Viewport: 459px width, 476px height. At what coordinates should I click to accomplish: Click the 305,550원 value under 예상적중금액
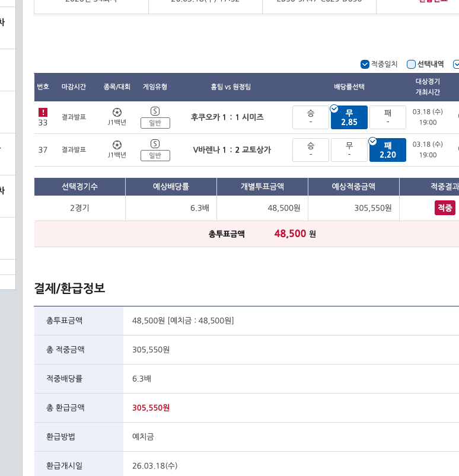tap(373, 208)
